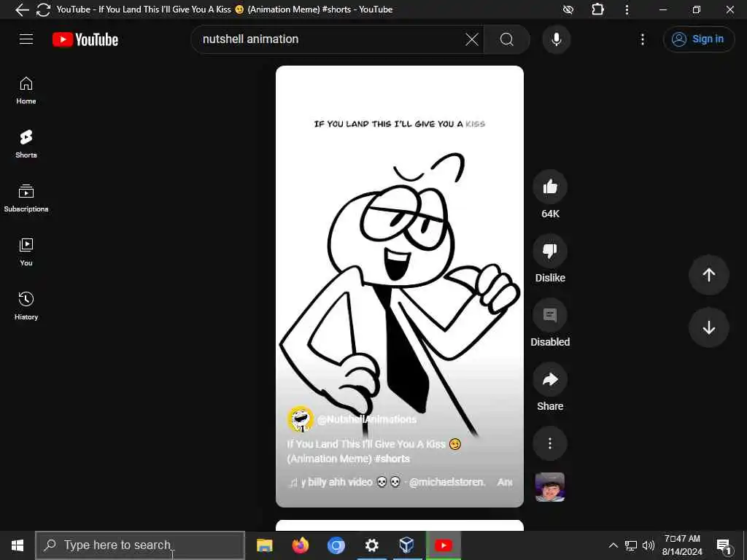Open the notification center icon
The width and height of the screenshot is (747, 560).
pos(724,545)
